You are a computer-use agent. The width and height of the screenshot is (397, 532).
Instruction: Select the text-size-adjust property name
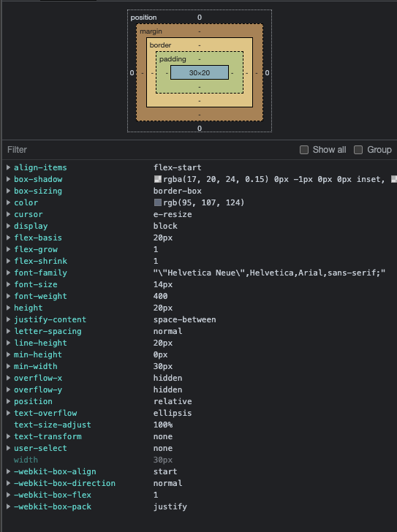[x=52, y=425]
